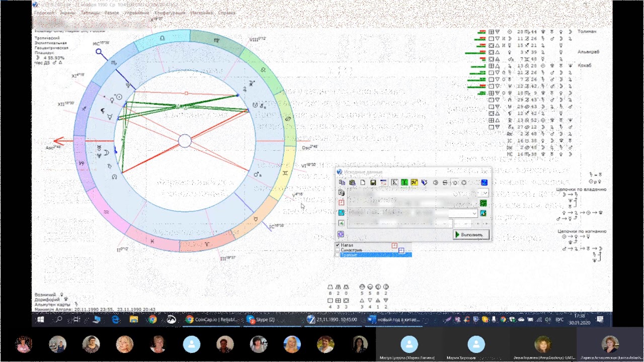Click Pisces sign segment on zodiac ring
644x362 pixels.
(x=152, y=240)
